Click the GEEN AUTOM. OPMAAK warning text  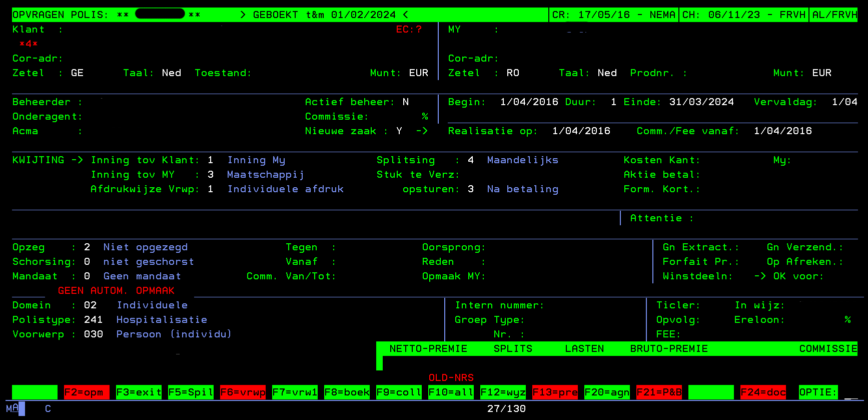pos(116,291)
